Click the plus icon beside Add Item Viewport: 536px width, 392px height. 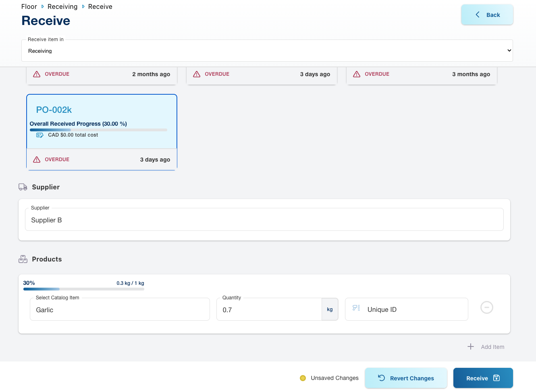[470, 346]
